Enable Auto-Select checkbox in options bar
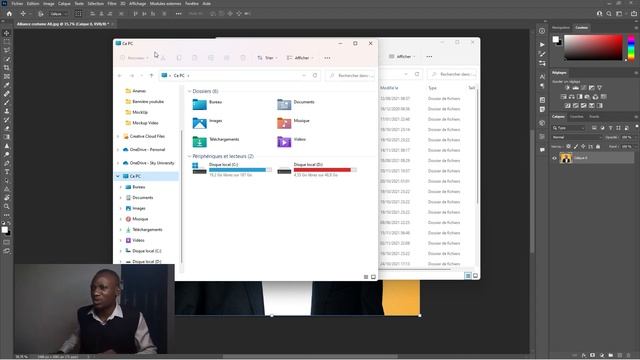Screen dimensions: 640x360 click(40, 13)
